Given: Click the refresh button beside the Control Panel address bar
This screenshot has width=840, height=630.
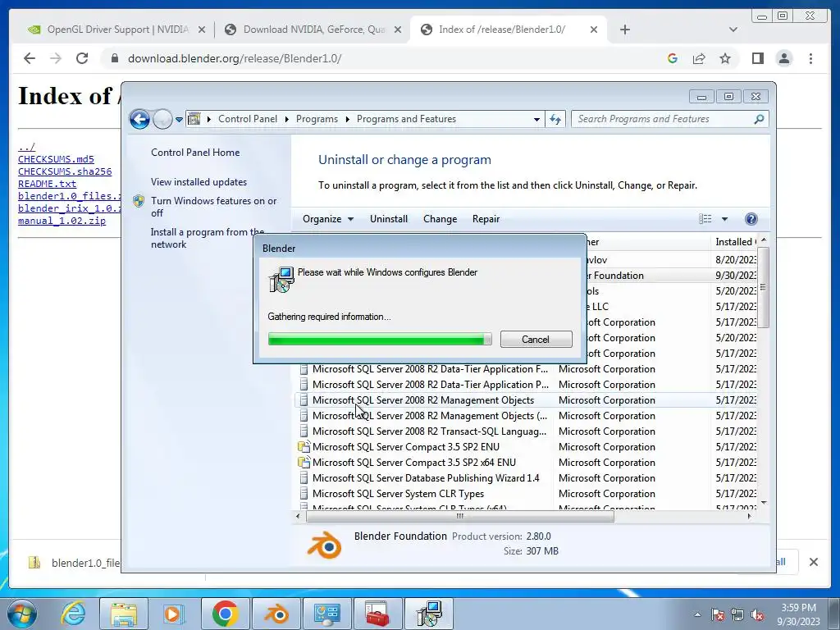Looking at the screenshot, I should click(555, 119).
